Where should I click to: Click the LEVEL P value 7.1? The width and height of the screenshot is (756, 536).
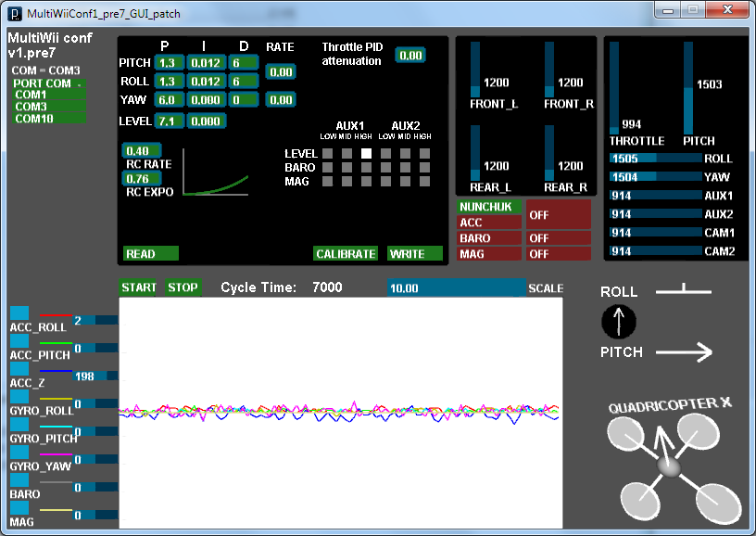[x=170, y=121]
